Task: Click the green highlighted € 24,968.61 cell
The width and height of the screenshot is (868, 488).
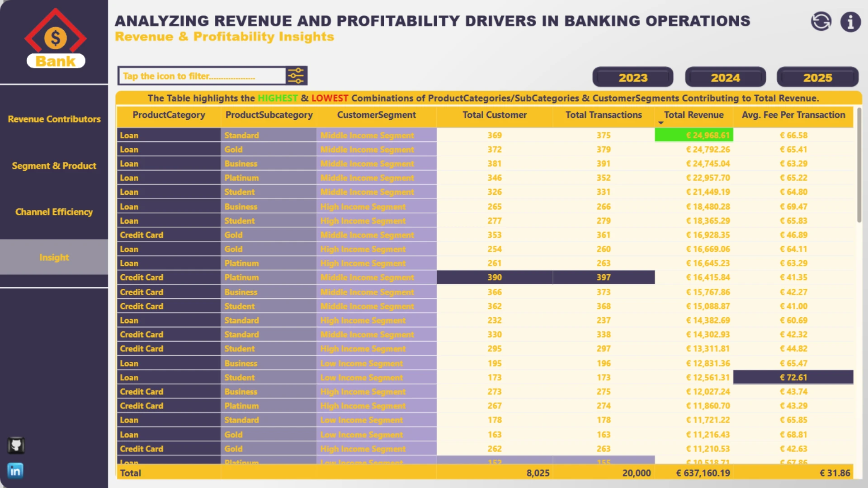Action: (694, 135)
